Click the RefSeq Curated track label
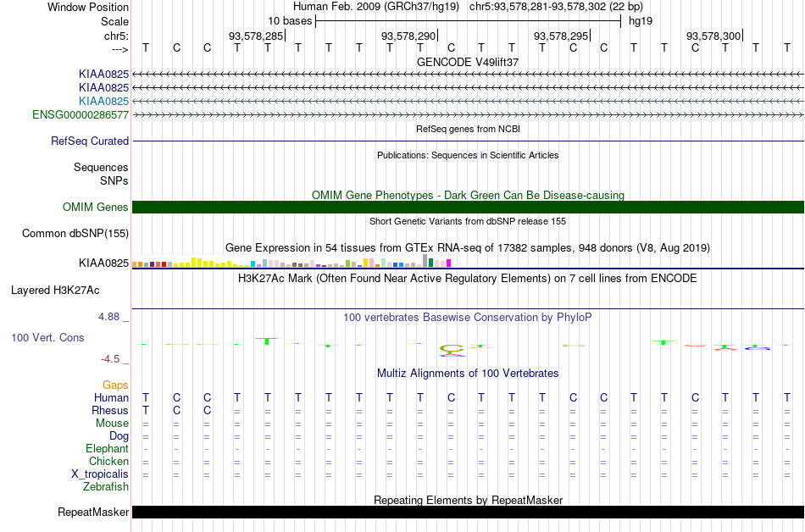The image size is (805, 532). tap(90, 141)
